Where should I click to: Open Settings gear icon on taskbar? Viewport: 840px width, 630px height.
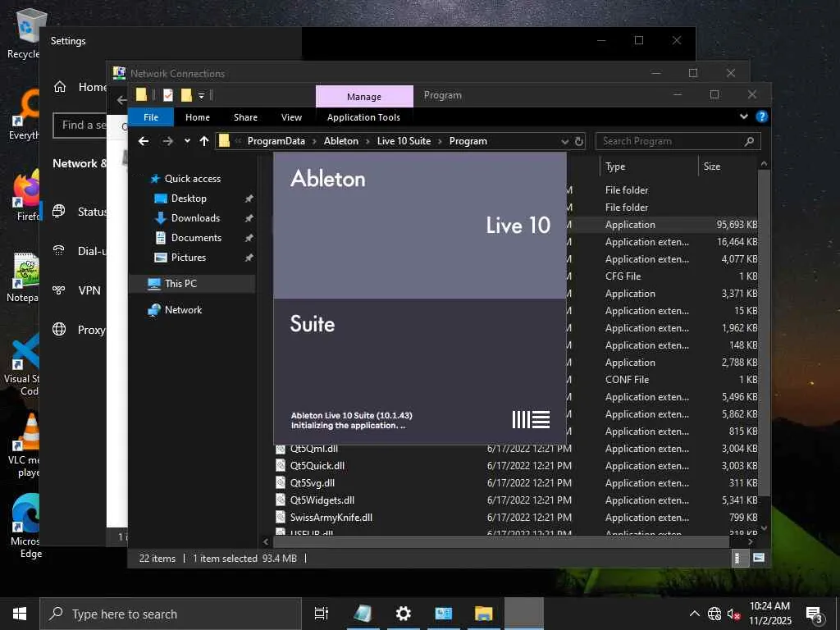click(x=403, y=614)
